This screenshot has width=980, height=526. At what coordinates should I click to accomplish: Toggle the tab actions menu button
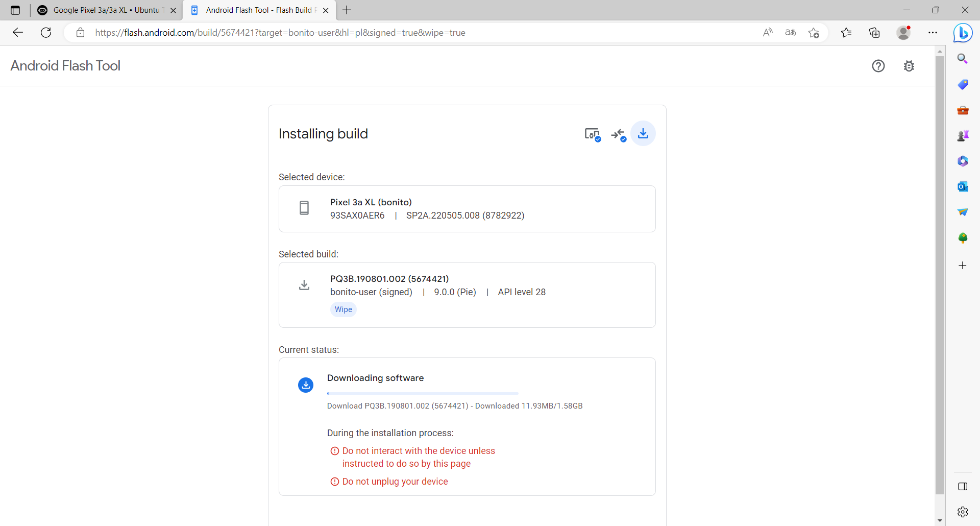[15, 10]
